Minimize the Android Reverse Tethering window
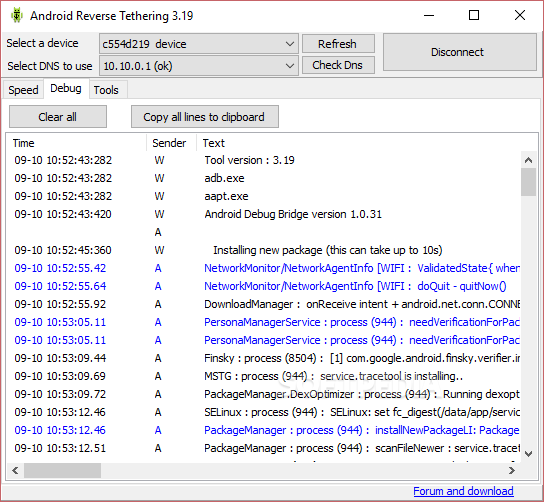 pos(429,15)
